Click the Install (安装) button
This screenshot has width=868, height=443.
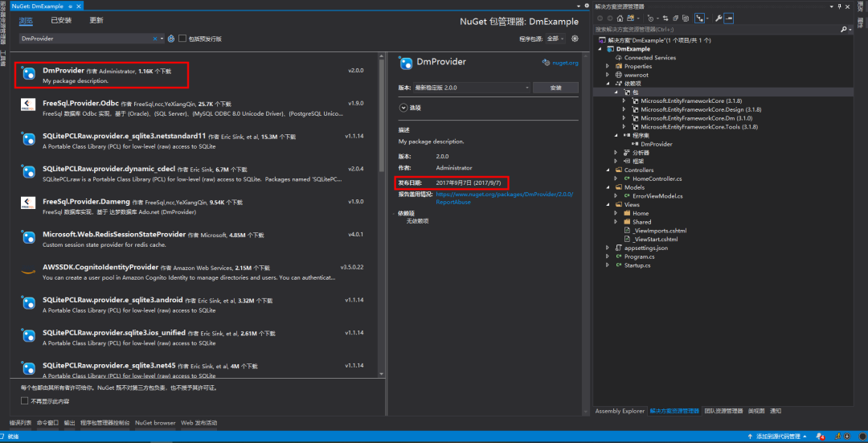pos(556,88)
